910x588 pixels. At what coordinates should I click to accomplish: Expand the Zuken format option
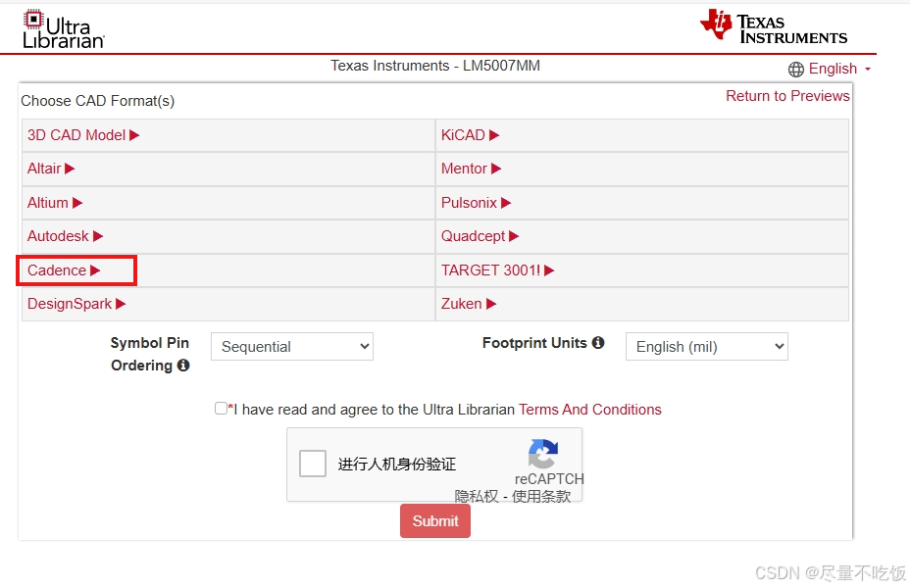coord(469,304)
